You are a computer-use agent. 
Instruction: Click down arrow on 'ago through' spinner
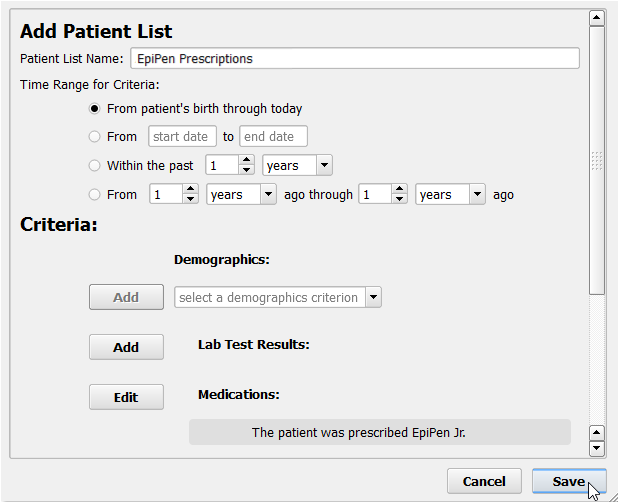399,199
